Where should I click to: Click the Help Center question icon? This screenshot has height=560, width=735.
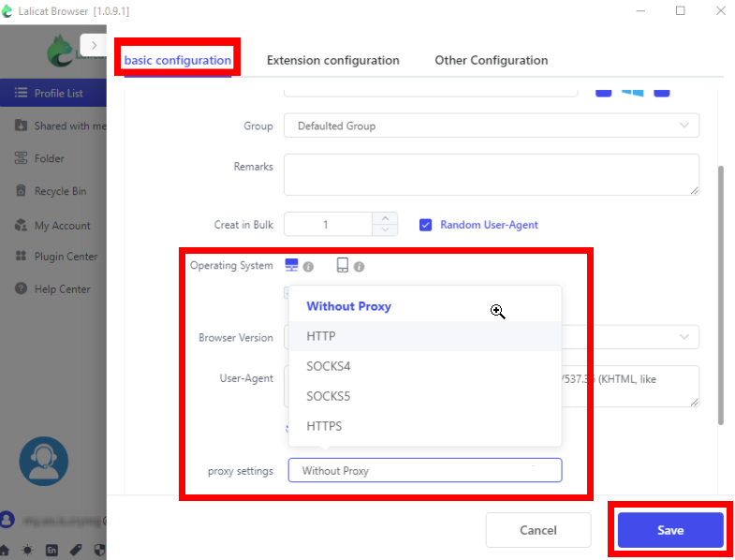[x=21, y=288]
